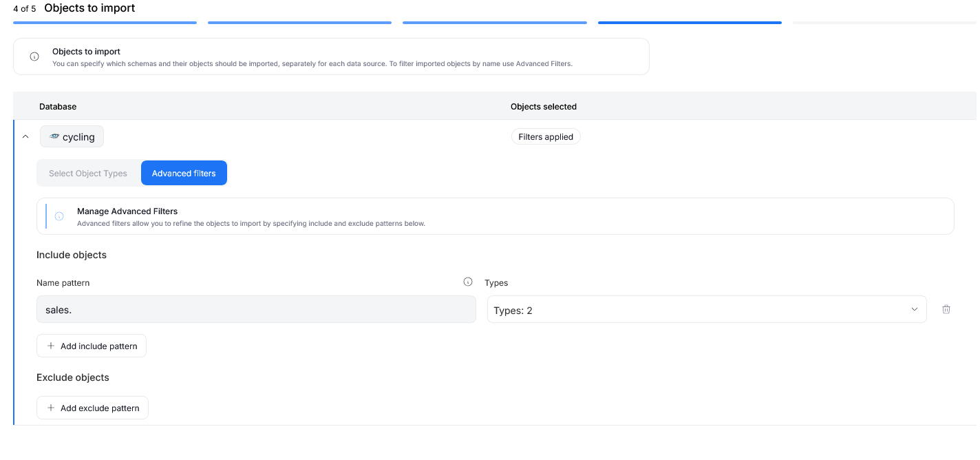Click the fifth wizard progress step bar
This screenshot has height=460, width=980.
884,23
